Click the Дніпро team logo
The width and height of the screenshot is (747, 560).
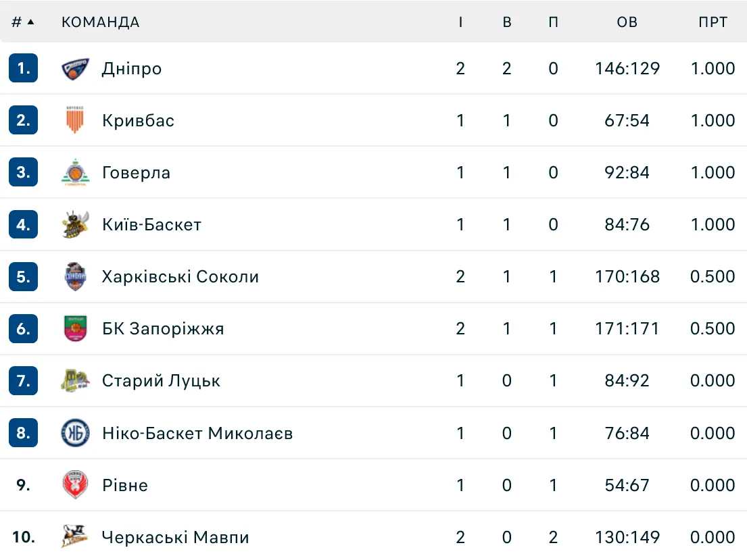75,68
